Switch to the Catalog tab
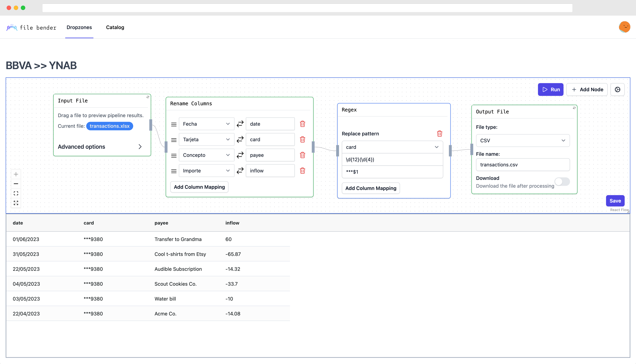The width and height of the screenshot is (636, 364). 115,27
